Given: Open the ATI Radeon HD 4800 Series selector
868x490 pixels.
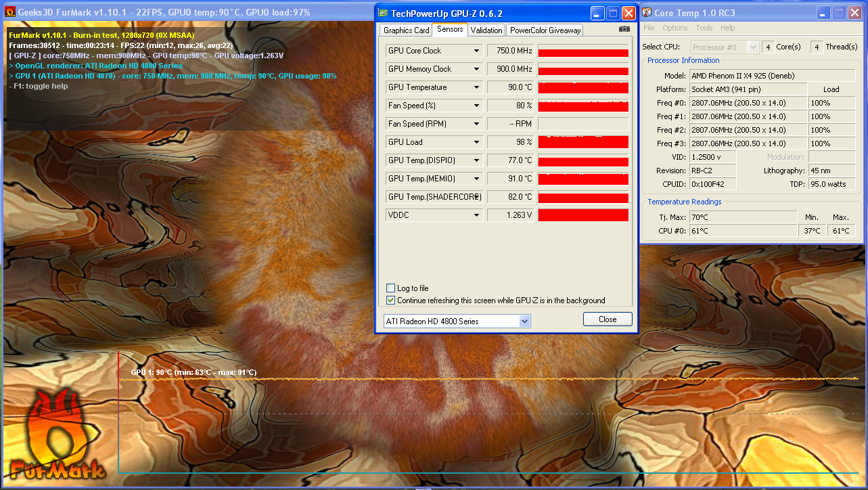Looking at the screenshot, I should click(457, 321).
